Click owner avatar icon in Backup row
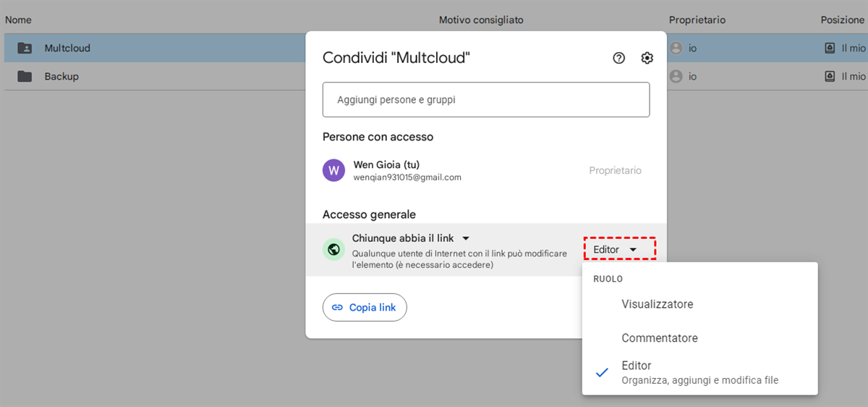 click(x=676, y=76)
